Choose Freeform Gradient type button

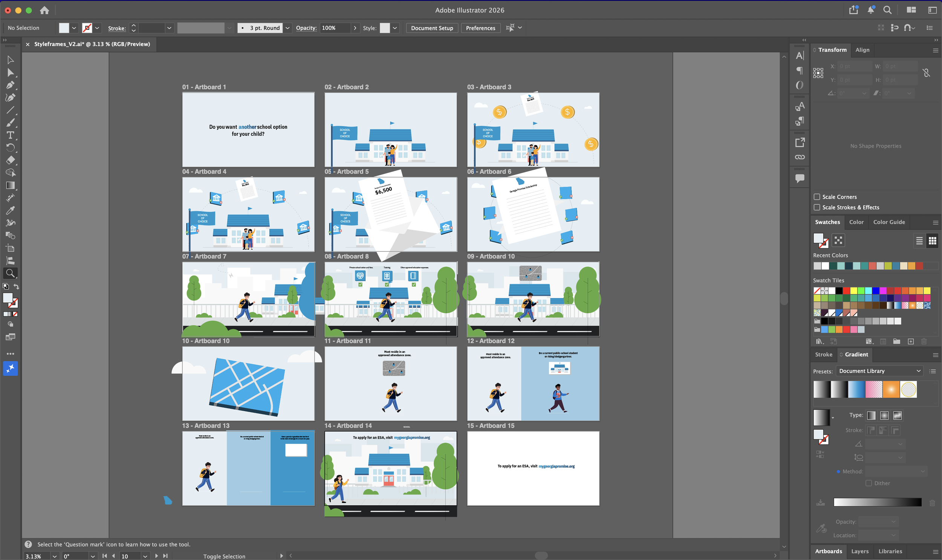coord(898,415)
